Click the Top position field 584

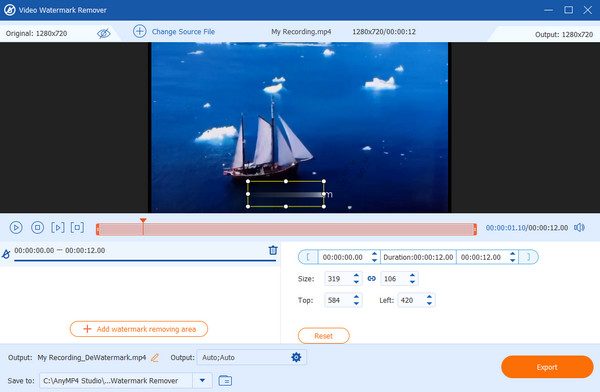pos(338,300)
